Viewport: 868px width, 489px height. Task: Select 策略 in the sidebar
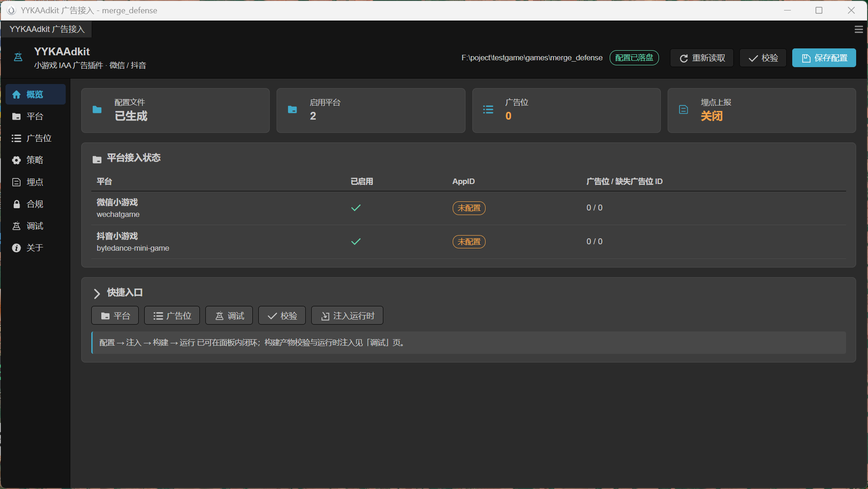tap(36, 160)
